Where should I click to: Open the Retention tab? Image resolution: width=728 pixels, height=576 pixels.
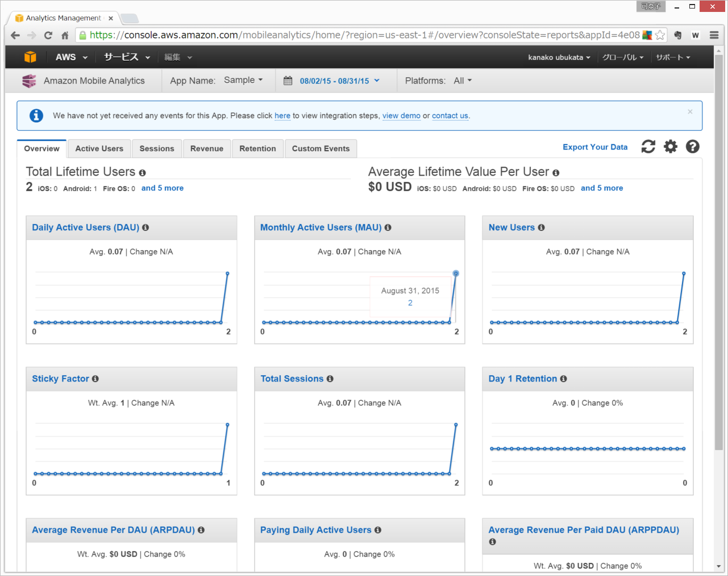257,148
